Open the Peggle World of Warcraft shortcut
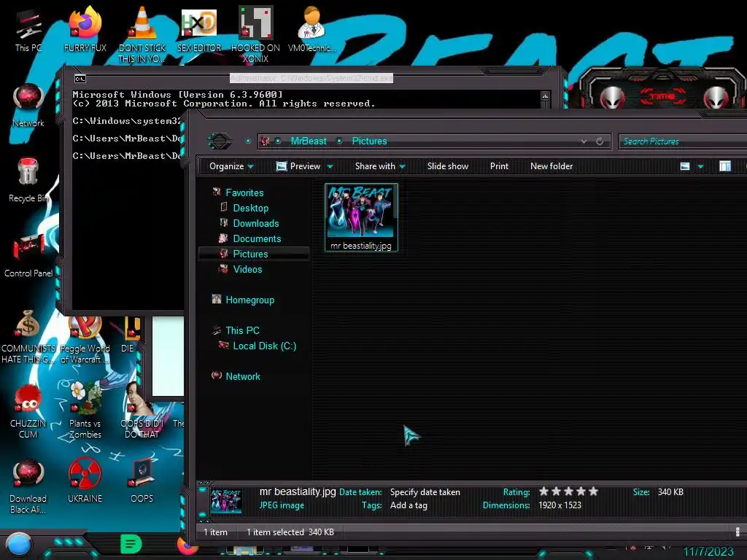Image resolution: width=747 pixels, height=560 pixels. 85,340
